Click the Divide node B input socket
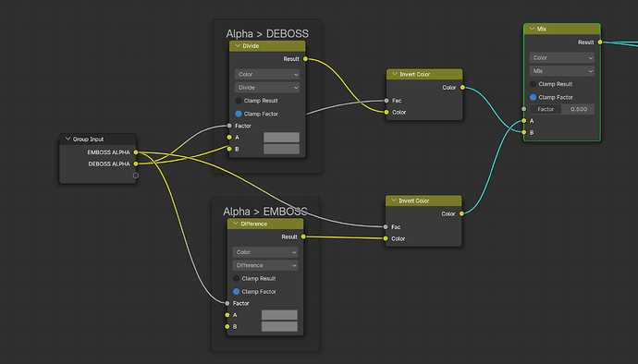 tap(229, 149)
